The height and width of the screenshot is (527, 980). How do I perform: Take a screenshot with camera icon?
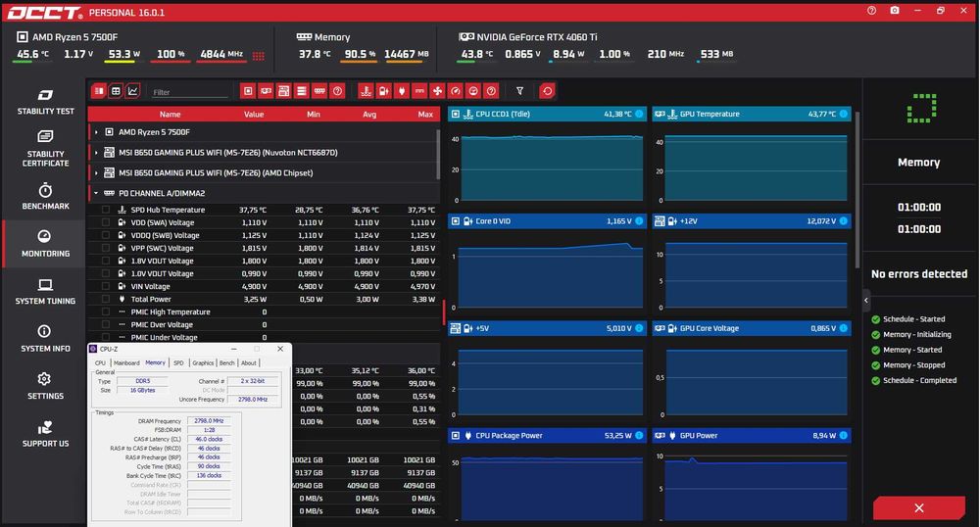[x=895, y=11]
